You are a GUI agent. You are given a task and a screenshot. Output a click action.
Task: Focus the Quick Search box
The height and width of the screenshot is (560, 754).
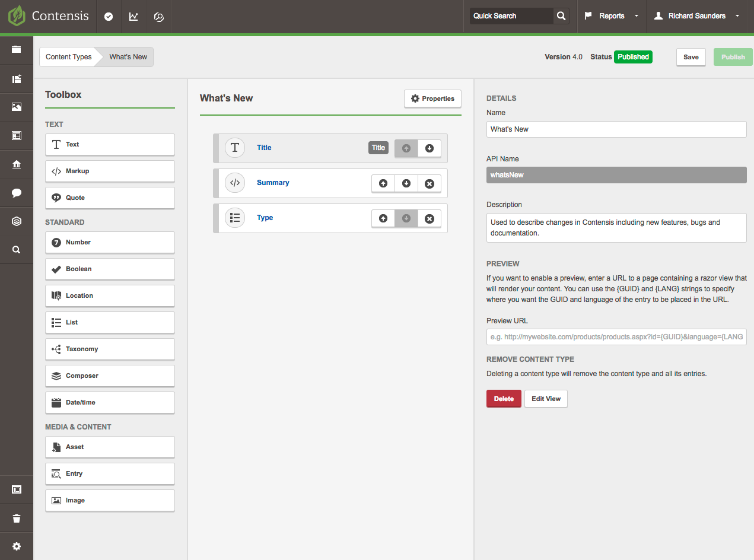click(x=511, y=16)
